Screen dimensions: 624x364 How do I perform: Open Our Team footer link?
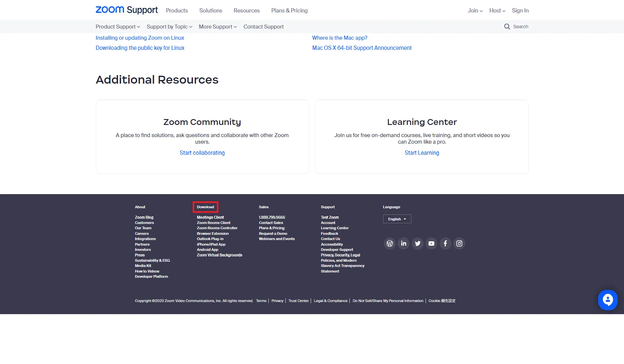(x=143, y=228)
